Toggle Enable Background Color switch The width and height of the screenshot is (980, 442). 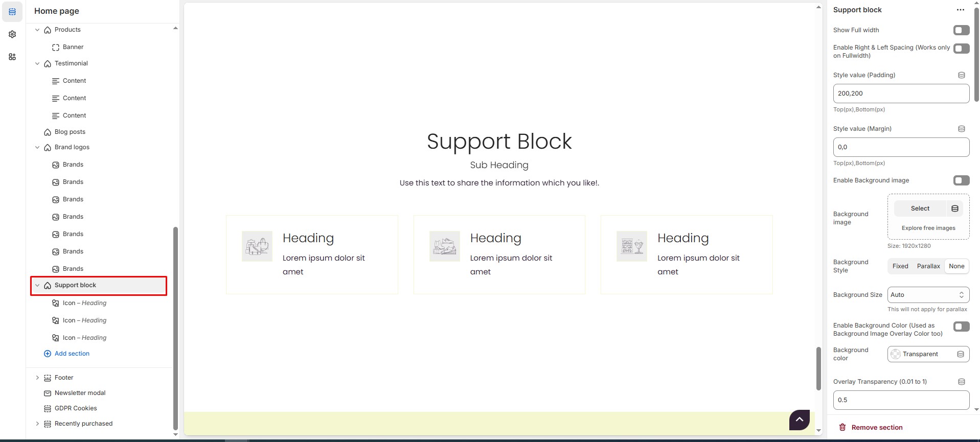pos(961,327)
